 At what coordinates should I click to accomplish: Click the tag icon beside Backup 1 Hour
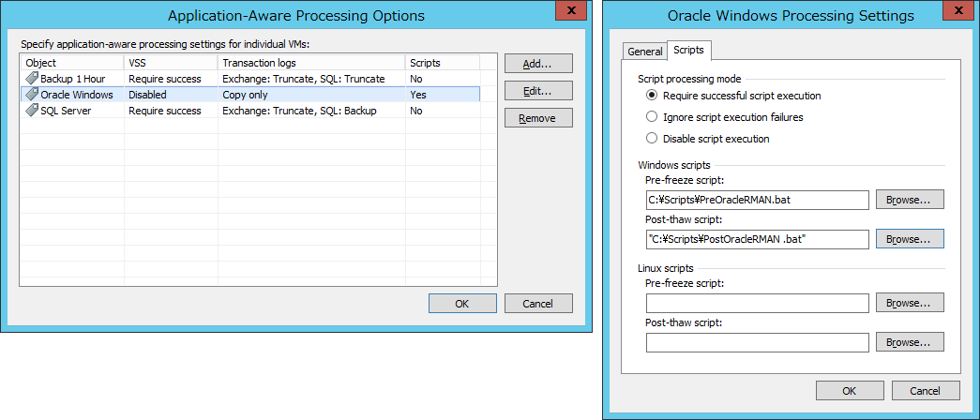coord(31,79)
